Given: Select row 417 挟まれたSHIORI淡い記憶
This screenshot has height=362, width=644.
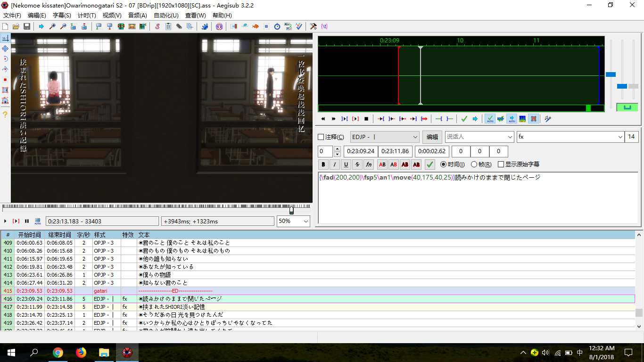Looking at the screenshot, I should coord(318,307).
